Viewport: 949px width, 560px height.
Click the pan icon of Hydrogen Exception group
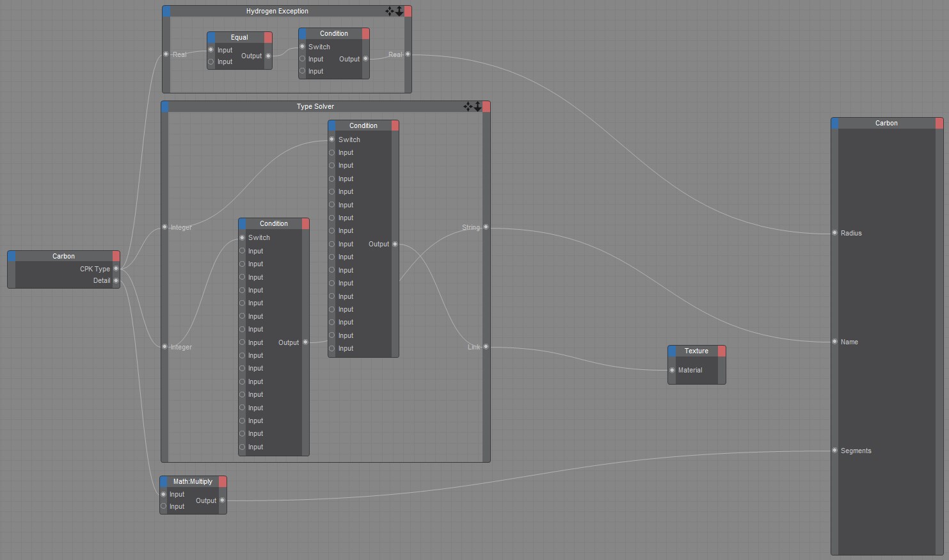tap(390, 11)
